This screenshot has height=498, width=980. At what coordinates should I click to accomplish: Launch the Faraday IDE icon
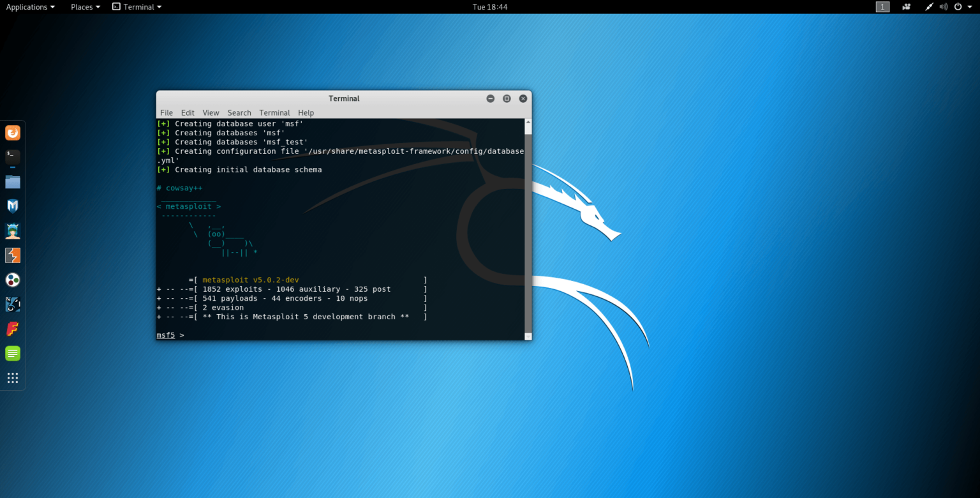[x=13, y=329]
